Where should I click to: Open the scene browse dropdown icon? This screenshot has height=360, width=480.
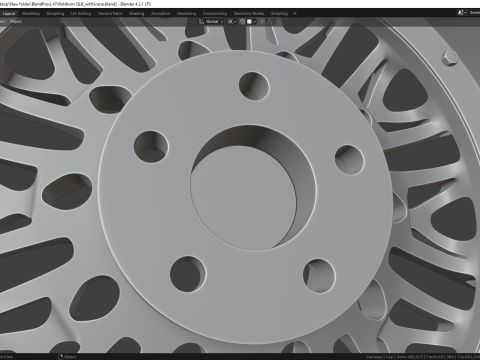point(461,13)
